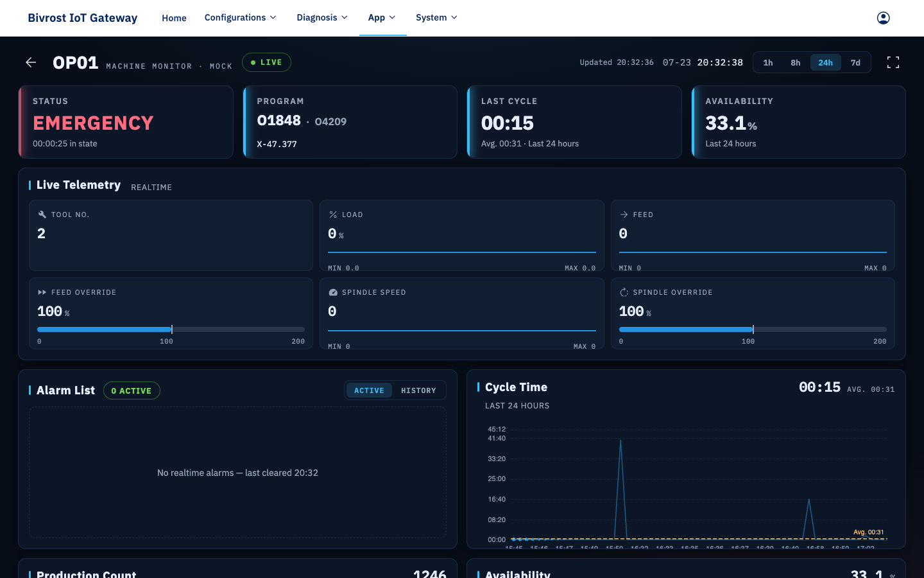Click the 'MACHINE MONITOR · MOCK' subtitle
This screenshot has width=924, height=578.
pyautogui.click(x=169, y=66)
